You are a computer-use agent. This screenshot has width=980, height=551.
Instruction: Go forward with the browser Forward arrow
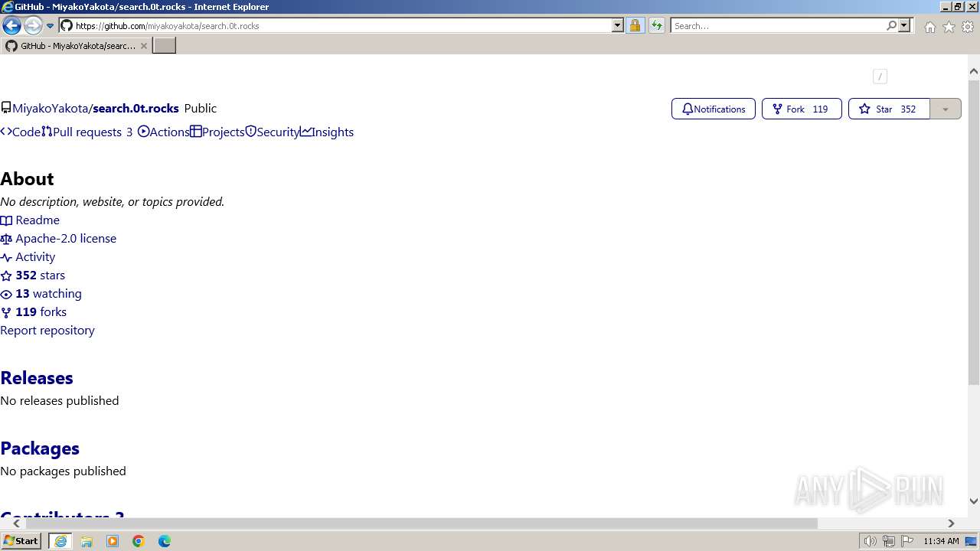tap(33, 25)
